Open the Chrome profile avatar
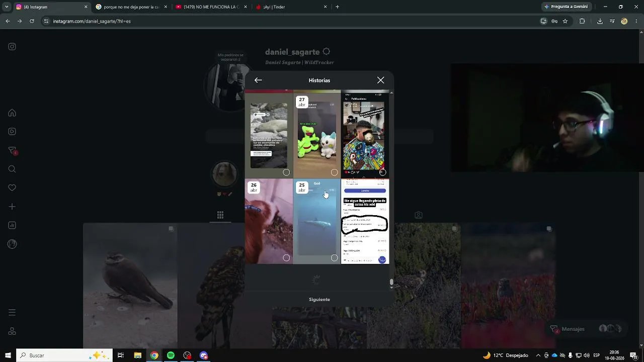Image resolution: width=644 pixels, height=362 pixels. 624,21
